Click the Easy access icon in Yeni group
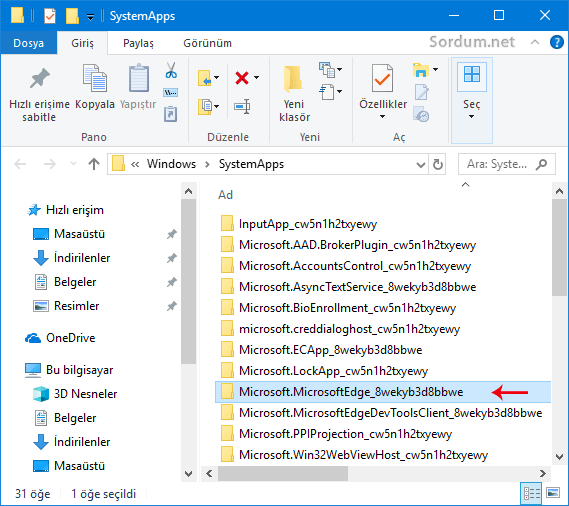 (x=327, y=91)
